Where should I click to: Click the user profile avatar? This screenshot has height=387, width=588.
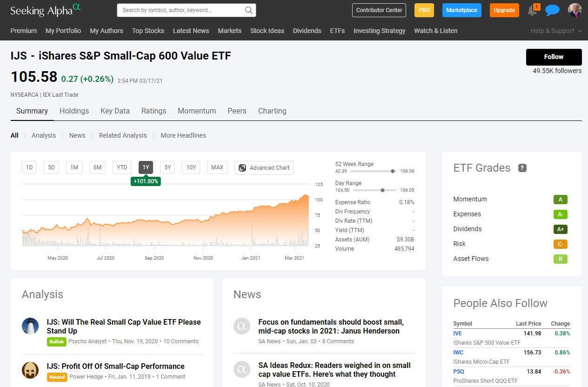click(x=575, y=10)
